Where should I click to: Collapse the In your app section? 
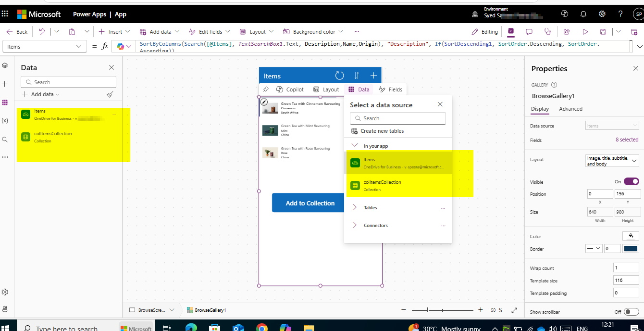[355, 146]
